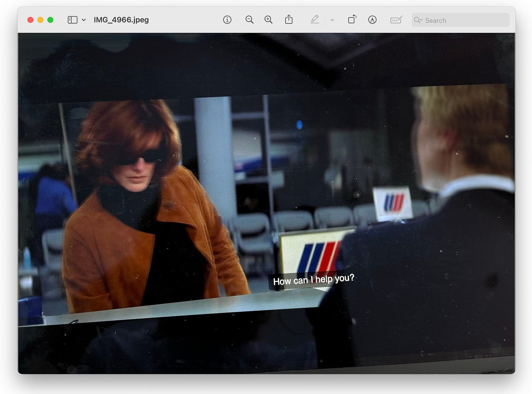The image size is (532, 394).
Task: Rotate the image left
Action: tap(352, 19)
